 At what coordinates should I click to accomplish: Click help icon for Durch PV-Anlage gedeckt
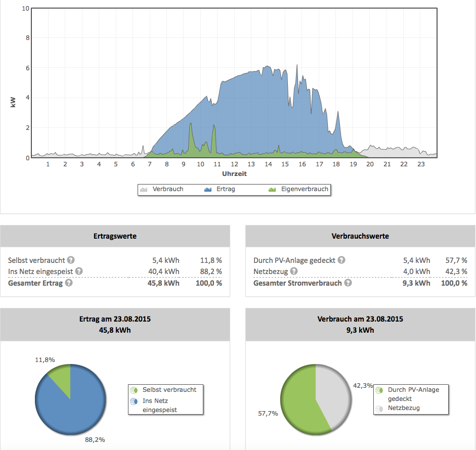341,260
